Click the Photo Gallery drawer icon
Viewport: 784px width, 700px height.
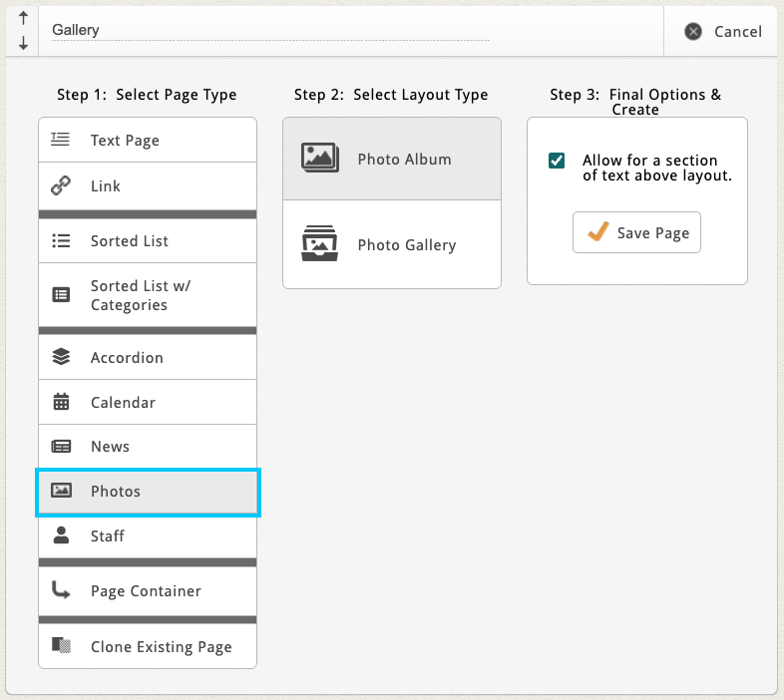pos(320,244)
